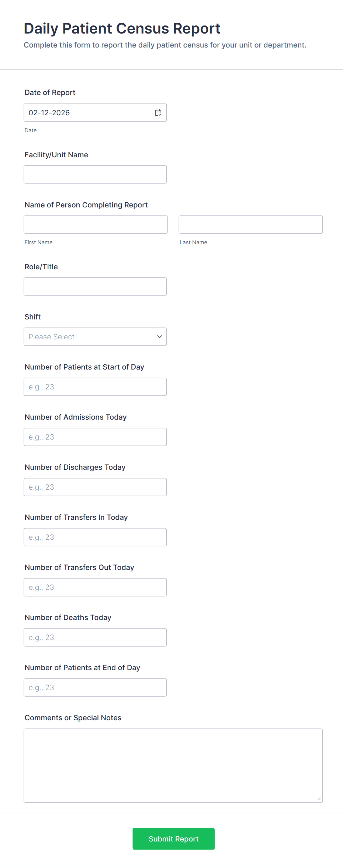The width and height of the screenshot is (343, 868).
Task: Click the Transfers Out Today input box
Action: (95, 587)
